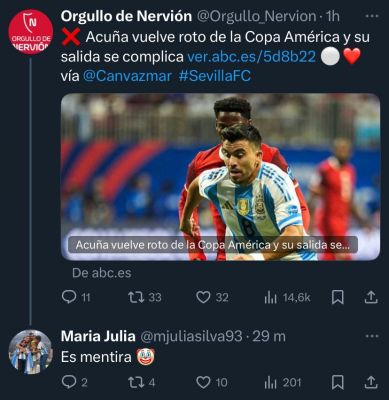The width and height of the screenshot is (389, 400).
Task: Open replies on the Orgullo de Nervión tweet
Action: coord(76,297)
